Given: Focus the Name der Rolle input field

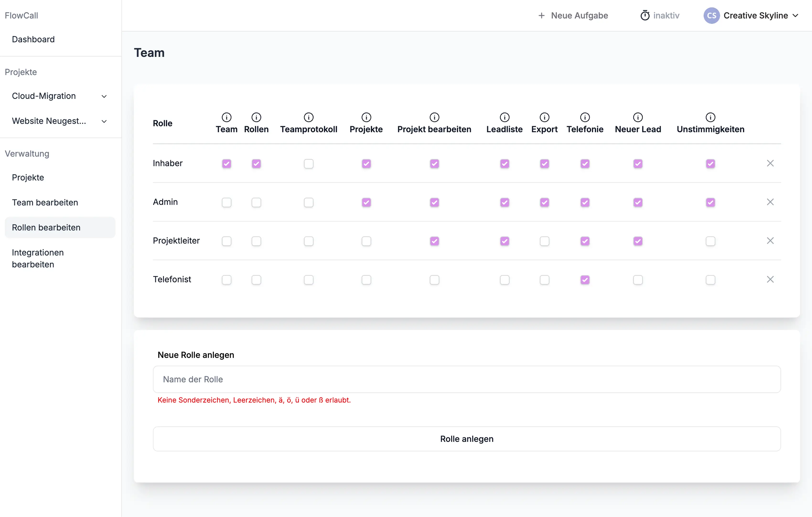Looking at the screenshot, I should 466,379.
